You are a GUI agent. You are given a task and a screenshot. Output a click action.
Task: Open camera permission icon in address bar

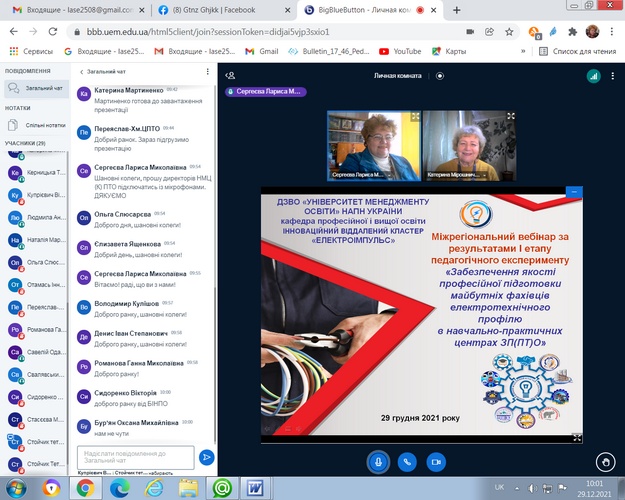[x=470, y=32]
